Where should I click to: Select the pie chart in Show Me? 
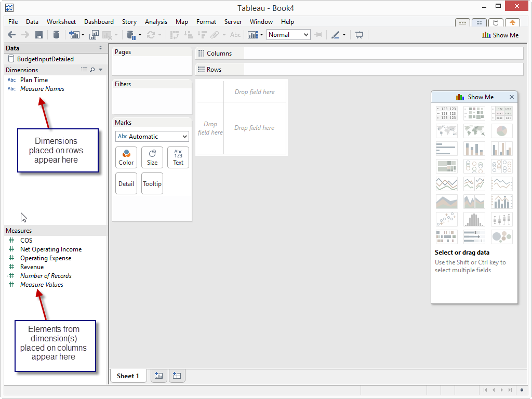(x=502, y=130)
